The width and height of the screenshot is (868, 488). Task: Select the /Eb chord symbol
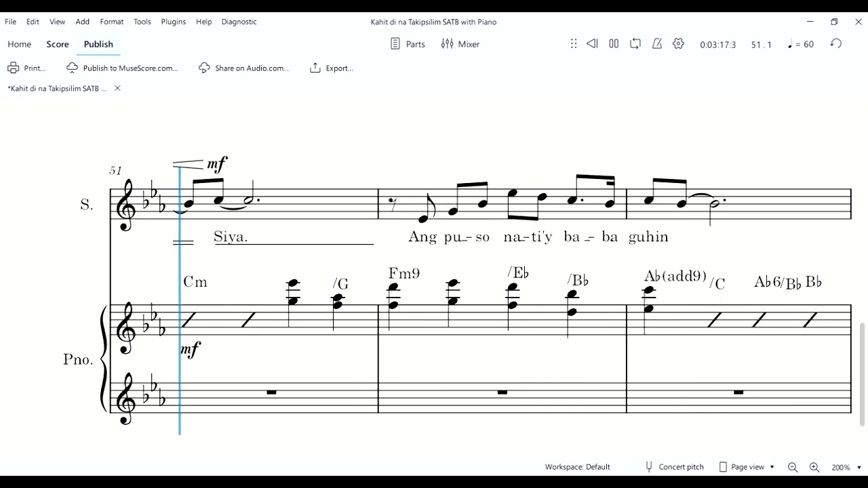pyautogui.click(x=518, y=273)
